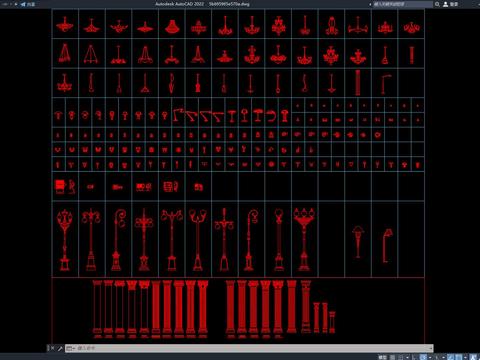The height and width of the screenshot is (360, 480).
Task: Close the command line with X icon
Action: pos(52,348)
